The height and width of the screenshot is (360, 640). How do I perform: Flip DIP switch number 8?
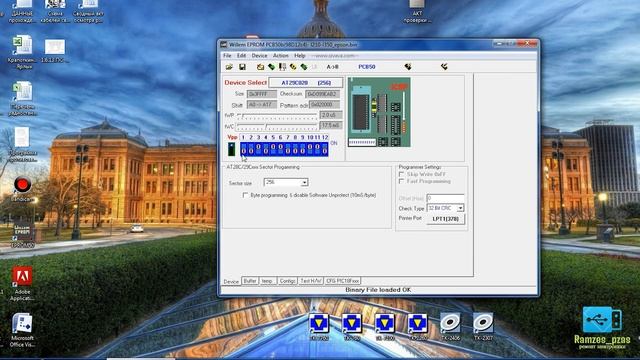295,149
